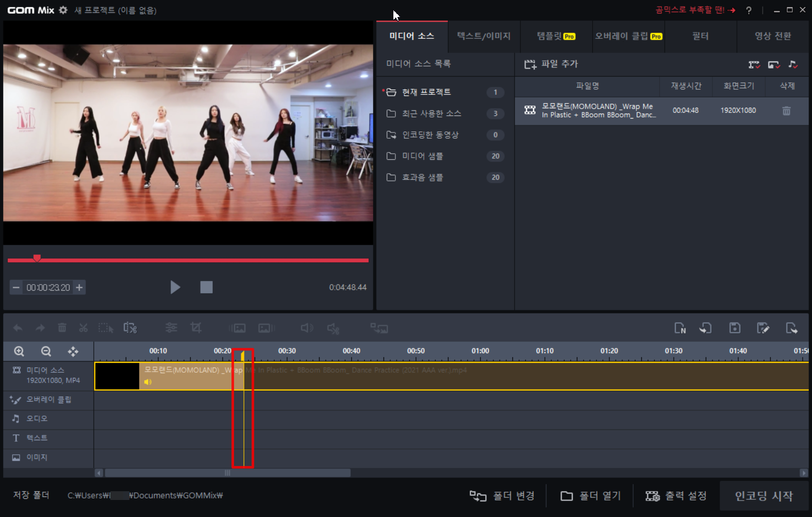Split clip with the scissors icon
Image resolution: width=812 pixels, height=517 pixels.
pyautogui.click(x=83, y=328)
